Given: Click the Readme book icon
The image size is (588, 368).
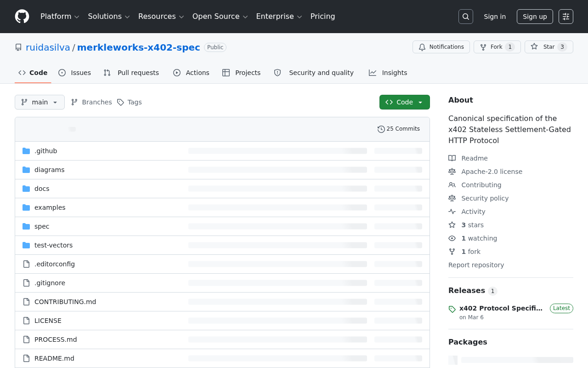Looking at the screenshot, I should [452, 158].
